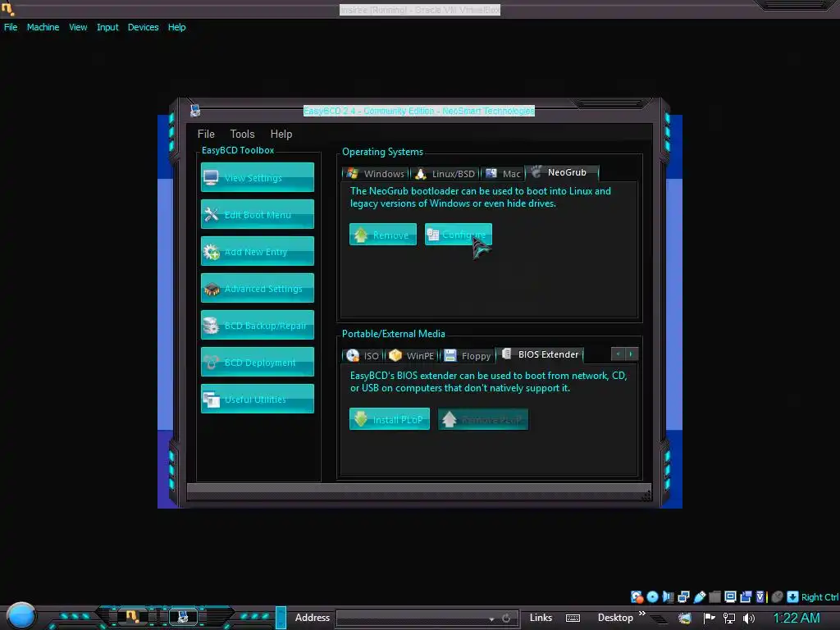
Task: Configure the NeoGrub bootloader
Action: [458, 235]
